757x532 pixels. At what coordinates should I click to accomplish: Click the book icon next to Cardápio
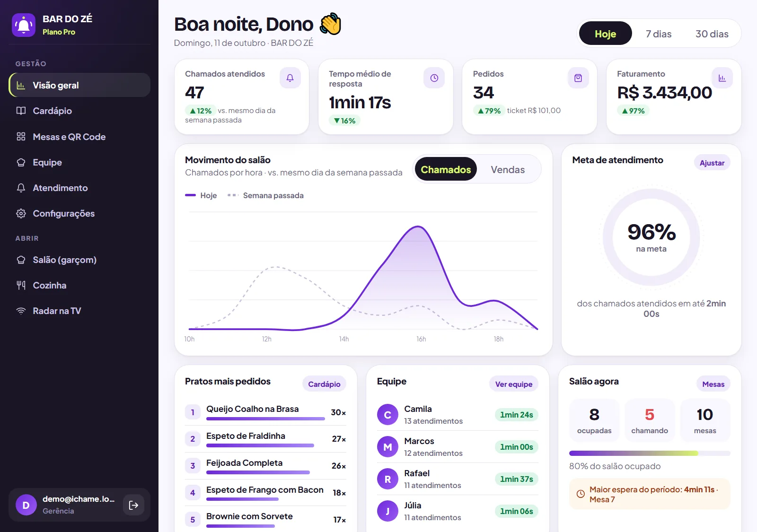pyautogui.click(x=21, y=111)
